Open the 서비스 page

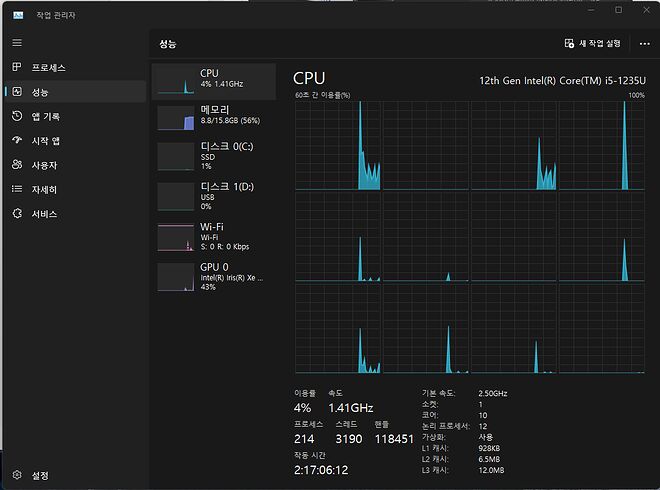pyautogui.click(x=76, y=214)
